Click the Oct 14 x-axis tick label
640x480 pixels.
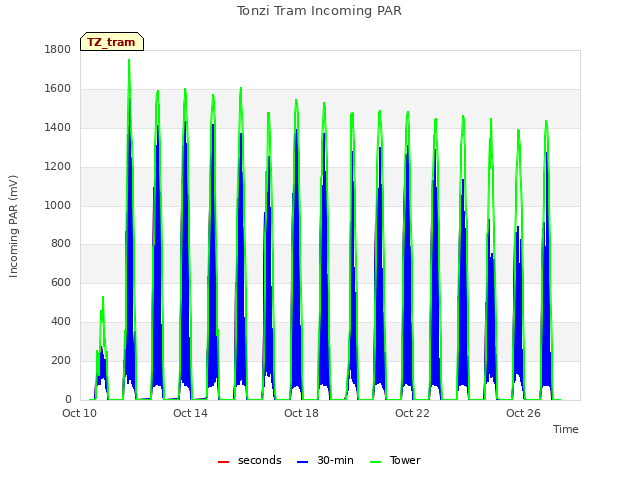pos(190,413)
